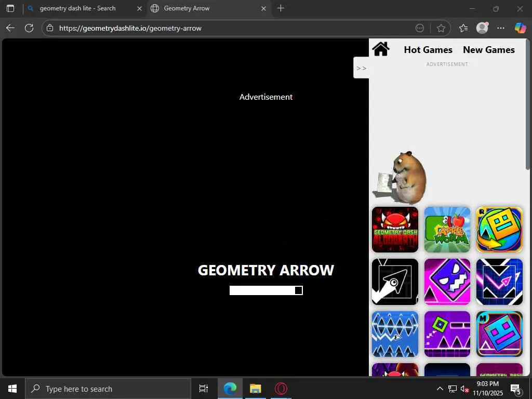Open the blue spikes wave game thumbnail

(395, 334)
